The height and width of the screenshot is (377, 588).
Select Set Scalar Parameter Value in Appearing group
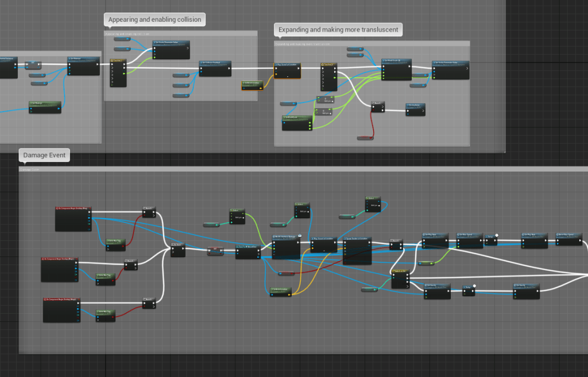point(171,49)
